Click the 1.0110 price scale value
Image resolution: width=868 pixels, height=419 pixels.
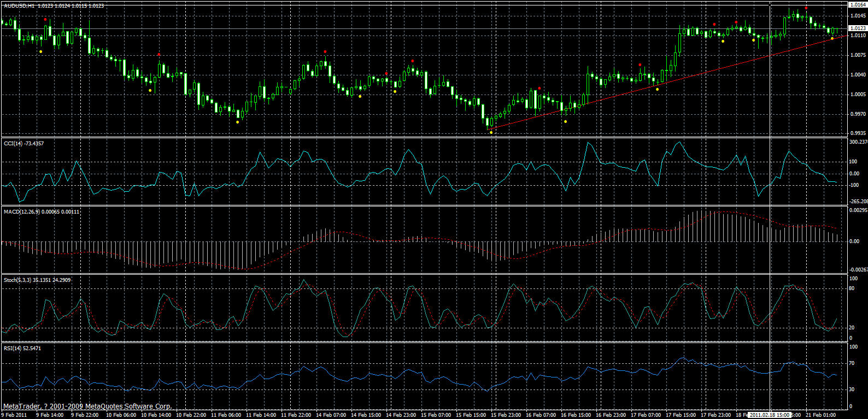click(857, 36)
